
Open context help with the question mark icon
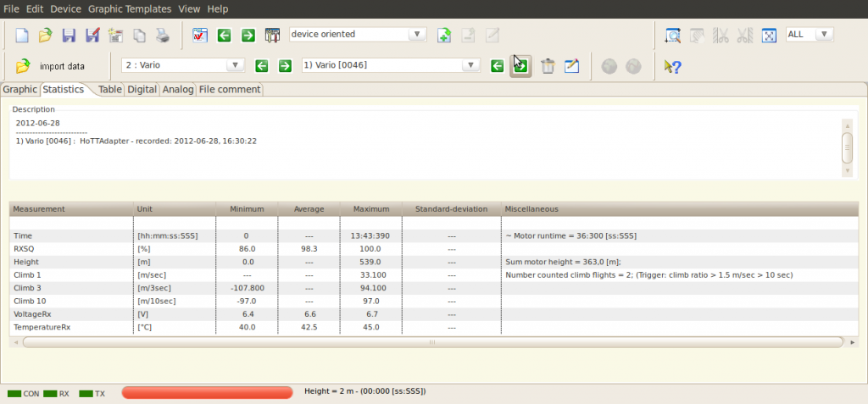(x=673, y=66)
